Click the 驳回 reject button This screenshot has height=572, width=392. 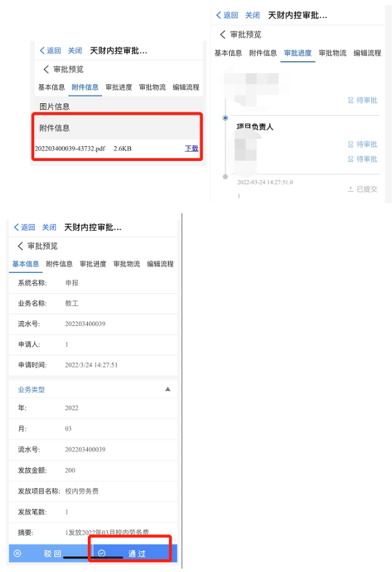tap(51, 553)
